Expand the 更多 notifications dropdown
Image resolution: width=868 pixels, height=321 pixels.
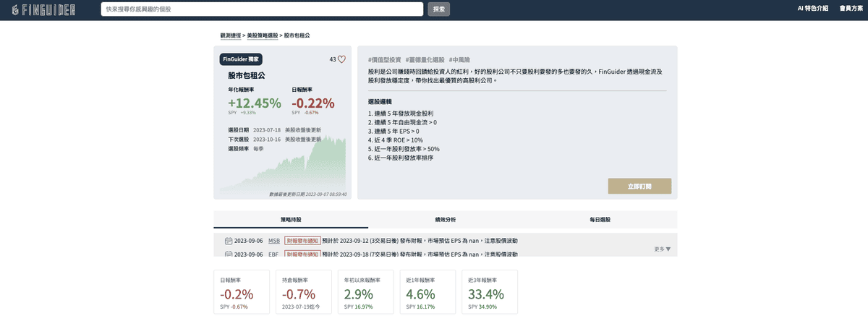662,249
